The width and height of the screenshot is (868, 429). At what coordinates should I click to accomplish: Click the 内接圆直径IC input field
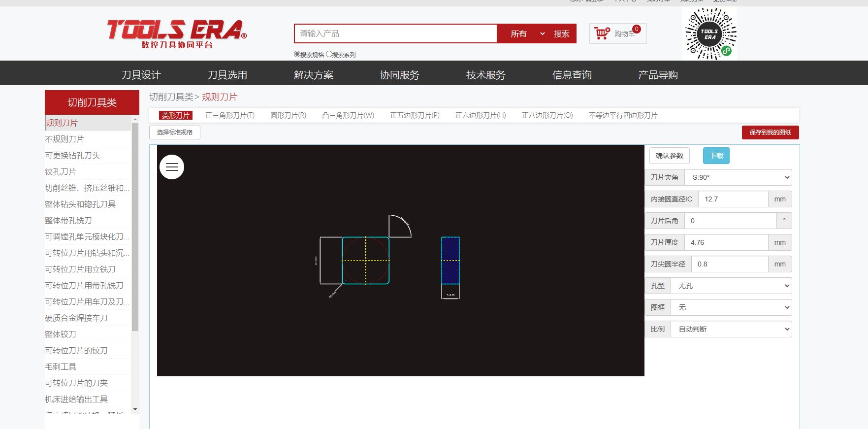(733, 199)
